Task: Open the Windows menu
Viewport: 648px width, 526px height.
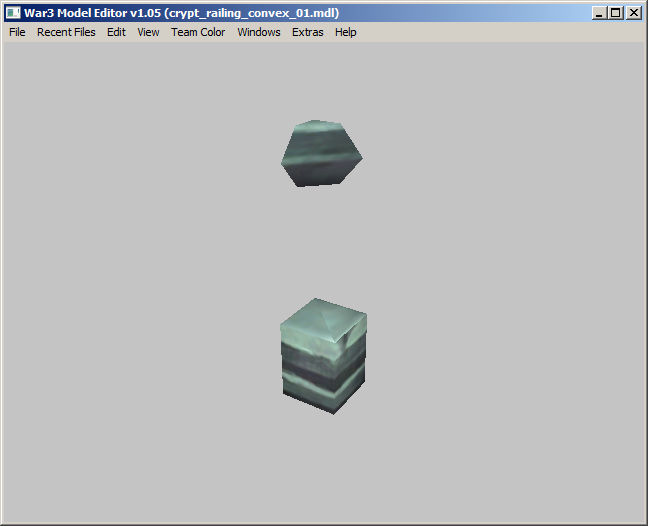Action: tap(259, 32)
